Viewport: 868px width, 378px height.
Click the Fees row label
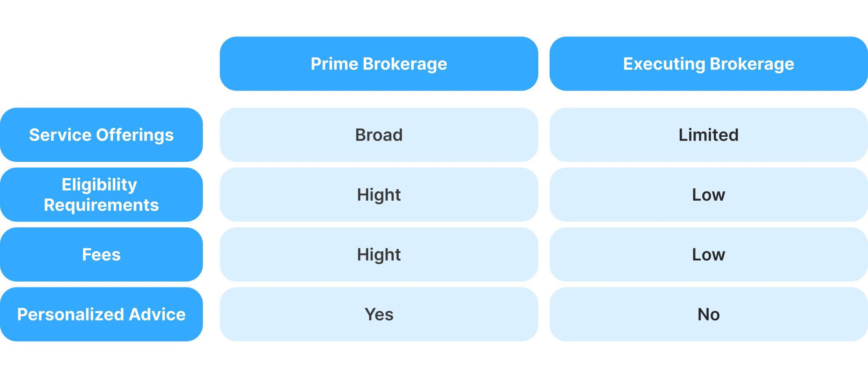(x=101, y=254)
